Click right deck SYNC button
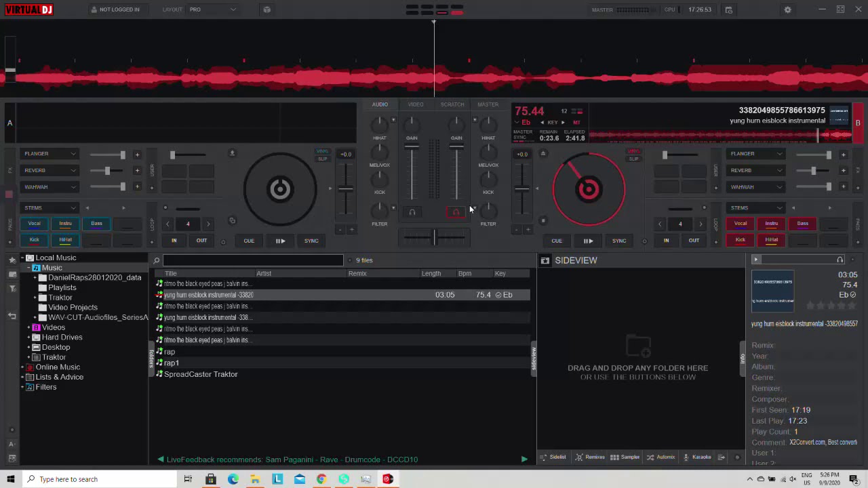This screenshot has height=488, width=868. [x=619, y=241]
